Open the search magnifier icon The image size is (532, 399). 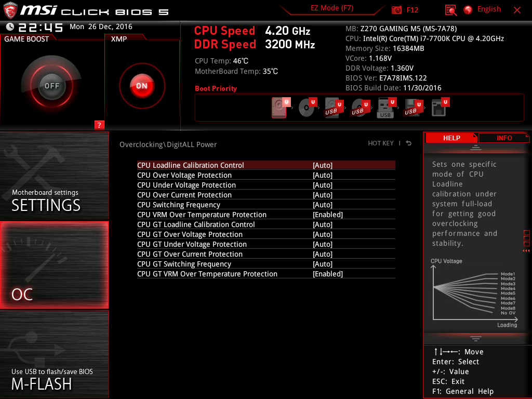[x=450, y=10]
